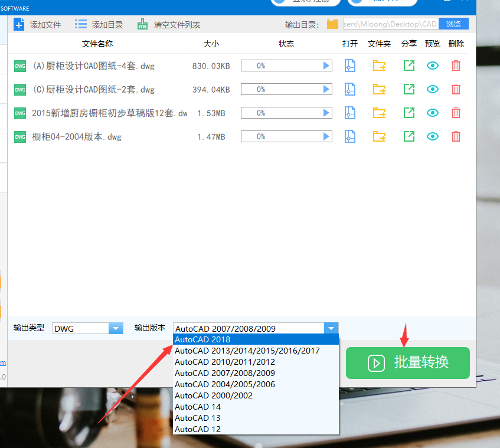Click size value 830.03KB
Viewport: 500px width, 448px height.
[211, 66]
